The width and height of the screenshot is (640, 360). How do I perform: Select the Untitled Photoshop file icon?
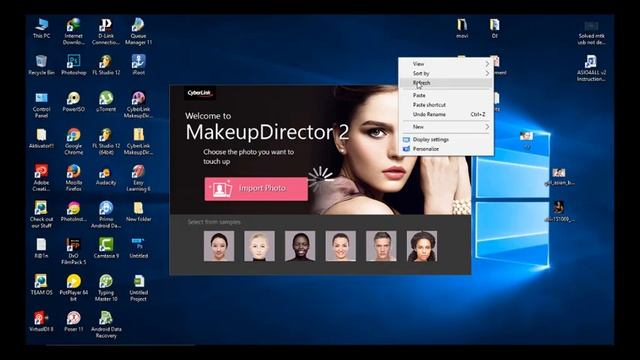point(138,249)
